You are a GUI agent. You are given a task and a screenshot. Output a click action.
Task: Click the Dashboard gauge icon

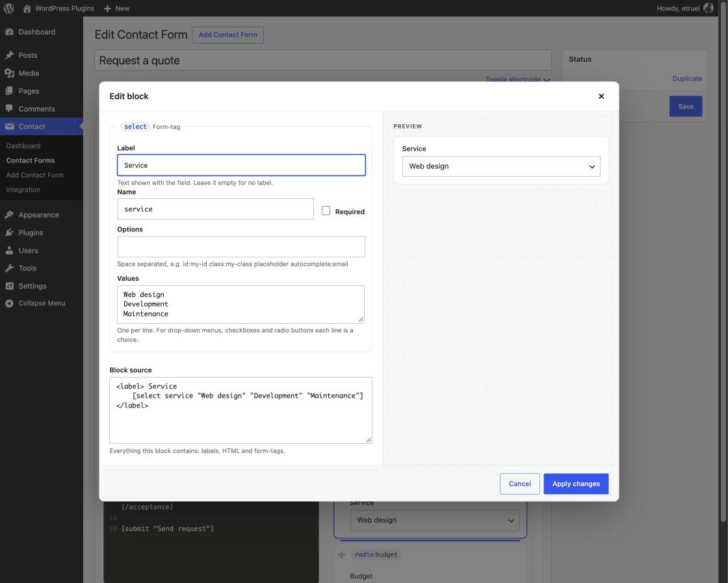coord(9,32)
